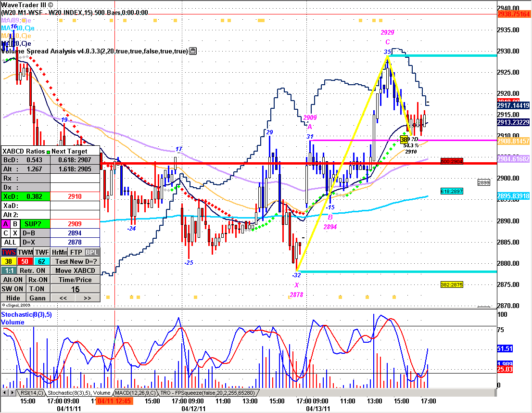This screenshot has width=532, height=413.
Task: Toggle the FTP option
Action: point(76,252)
